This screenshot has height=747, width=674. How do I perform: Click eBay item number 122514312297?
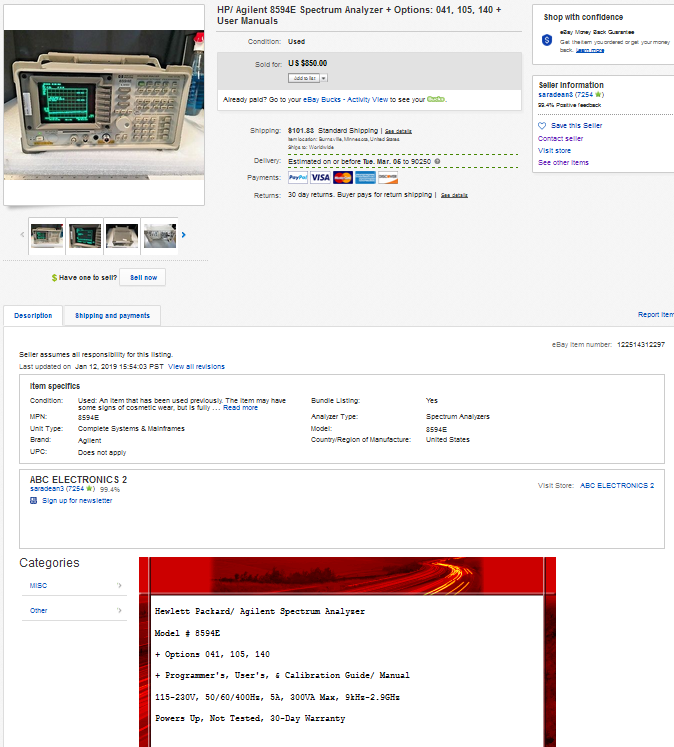point(641,344)
